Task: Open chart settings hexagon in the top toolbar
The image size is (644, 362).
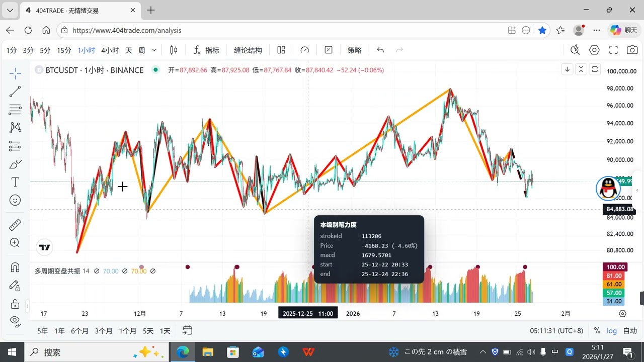Action: 595,50
